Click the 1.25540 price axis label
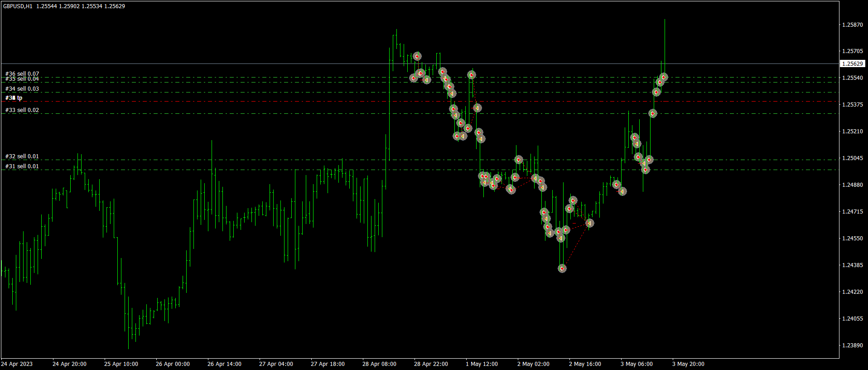The width and height of the screenshot is (868, 370). point(853,78)
